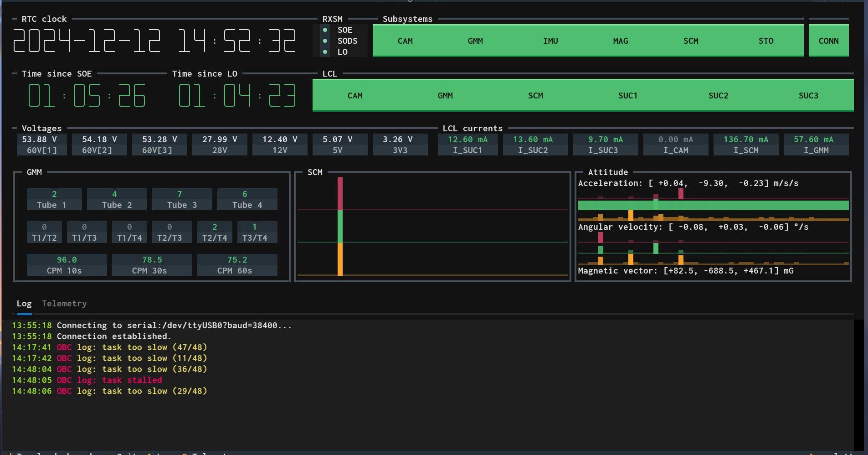Click the LO indicator dot in RXSM

325,52
